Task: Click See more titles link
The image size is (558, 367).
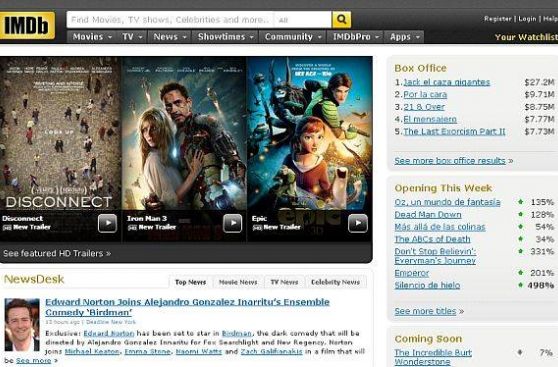Action: (x=425, y=311)
